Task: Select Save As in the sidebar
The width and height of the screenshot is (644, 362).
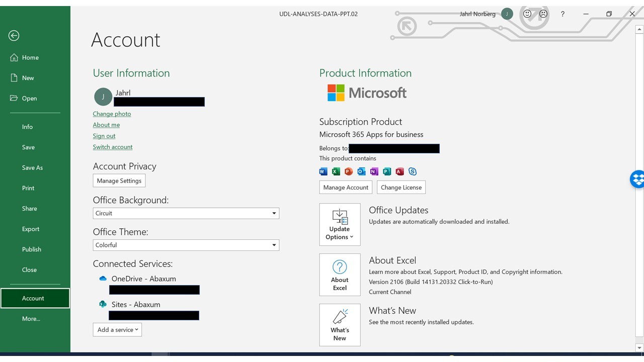Action: click(x=32, y=167)
